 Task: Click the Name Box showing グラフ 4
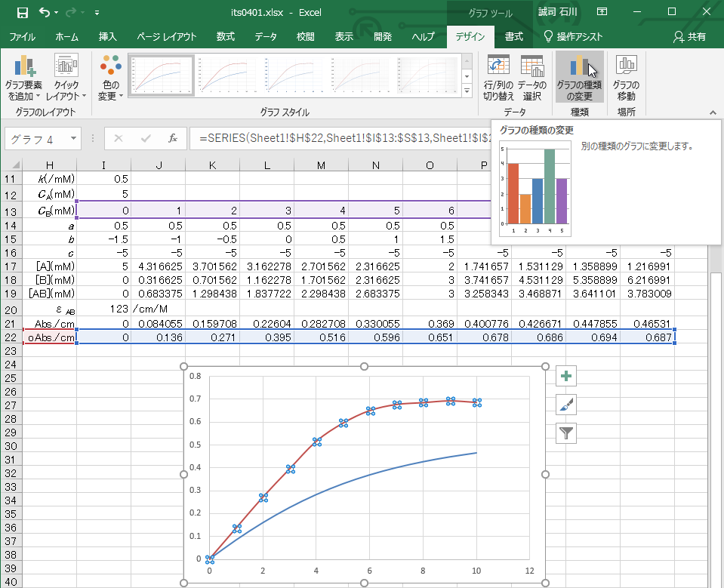(x=37, y=138)
